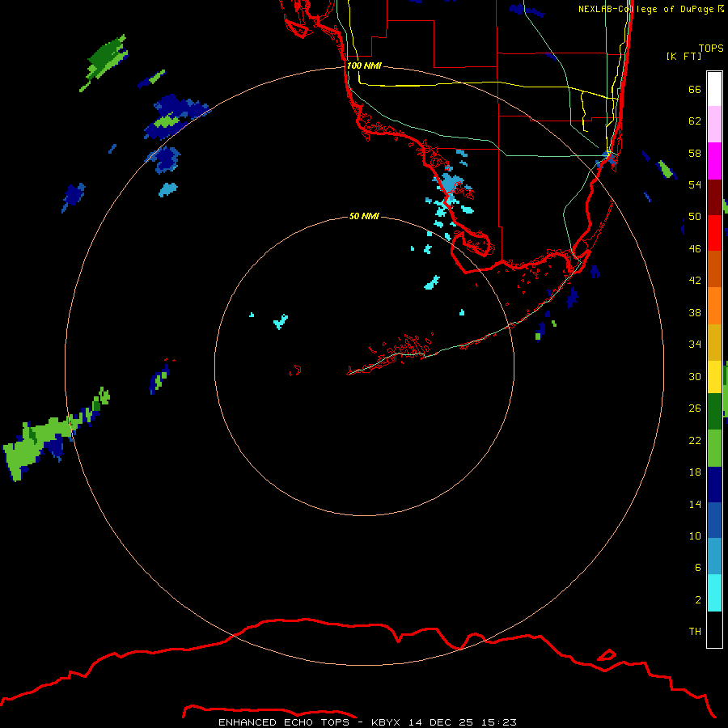Select the navy legend swatch near 18
This screenshot has height=728, width=728.
click(714, 485)
